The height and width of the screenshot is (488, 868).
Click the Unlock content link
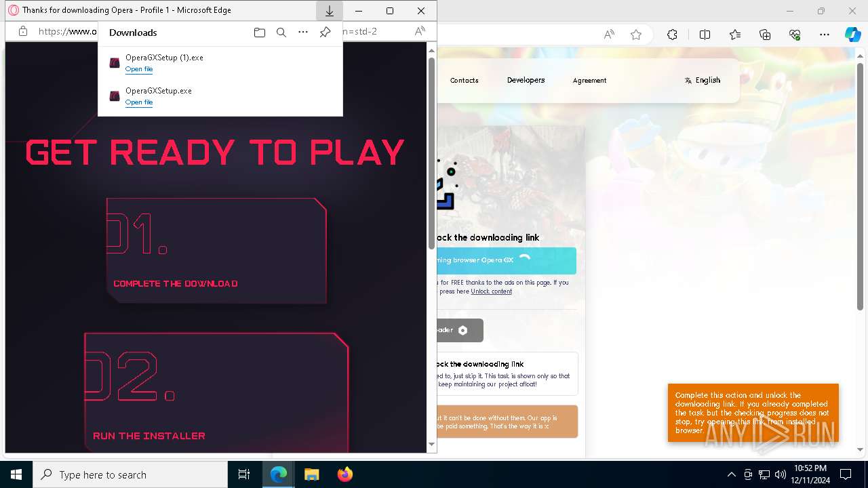492,291
